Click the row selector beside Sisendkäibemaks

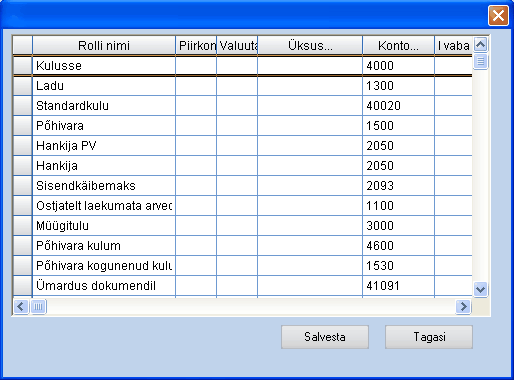pyautogui.click(x=23, y=186)
